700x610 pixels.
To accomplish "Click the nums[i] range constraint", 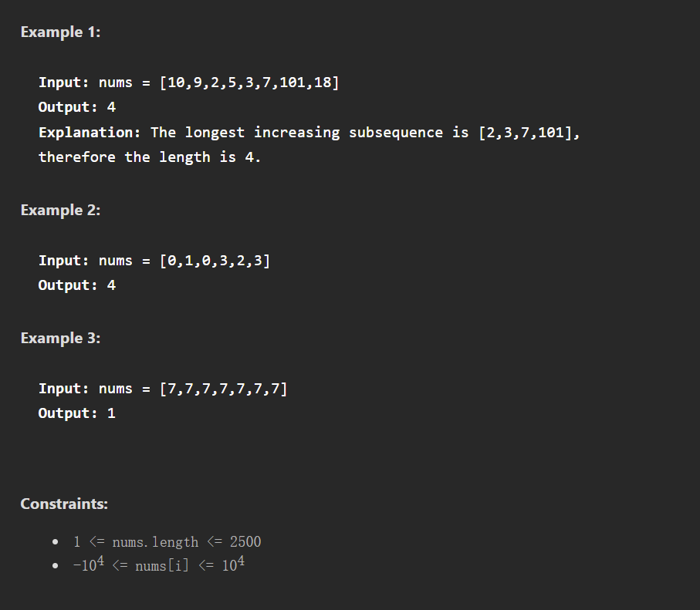I will 159,565.
